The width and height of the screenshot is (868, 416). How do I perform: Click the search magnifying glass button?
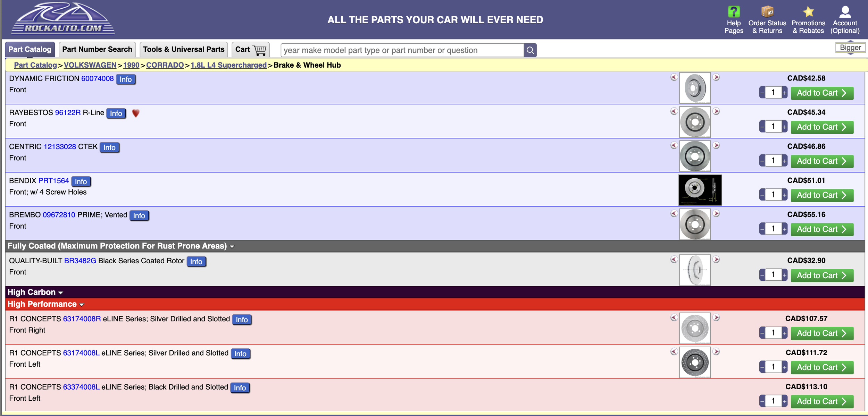coord(530,50)
